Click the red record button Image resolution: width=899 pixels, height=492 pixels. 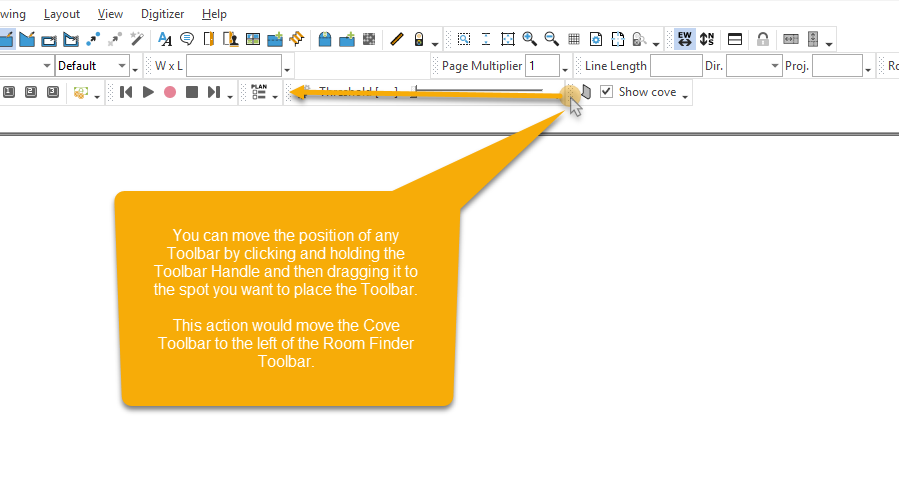[x=170, y=92]
